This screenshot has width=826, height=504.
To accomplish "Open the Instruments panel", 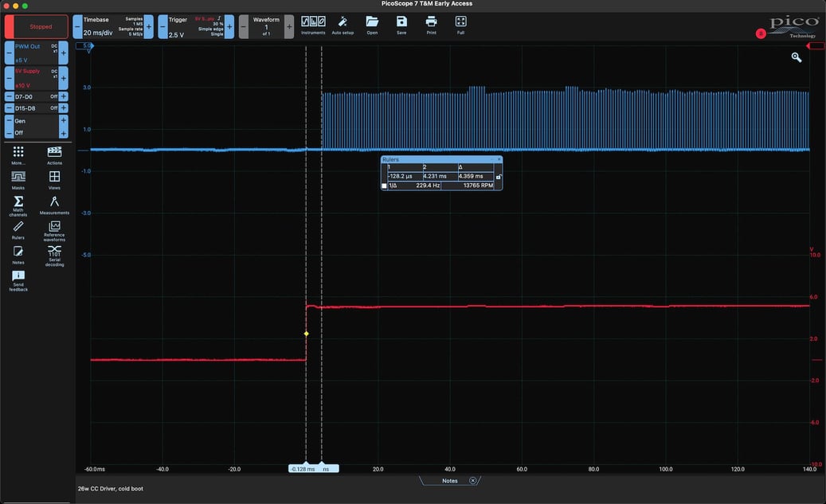I will pos(313,25).
